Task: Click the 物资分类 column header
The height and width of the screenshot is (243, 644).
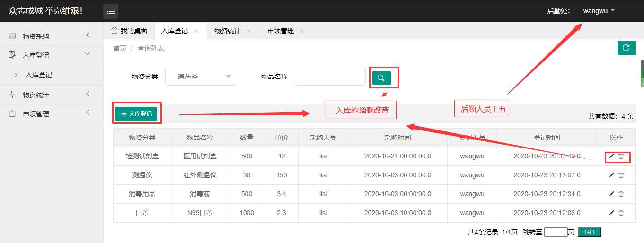Action: (142, 138)
